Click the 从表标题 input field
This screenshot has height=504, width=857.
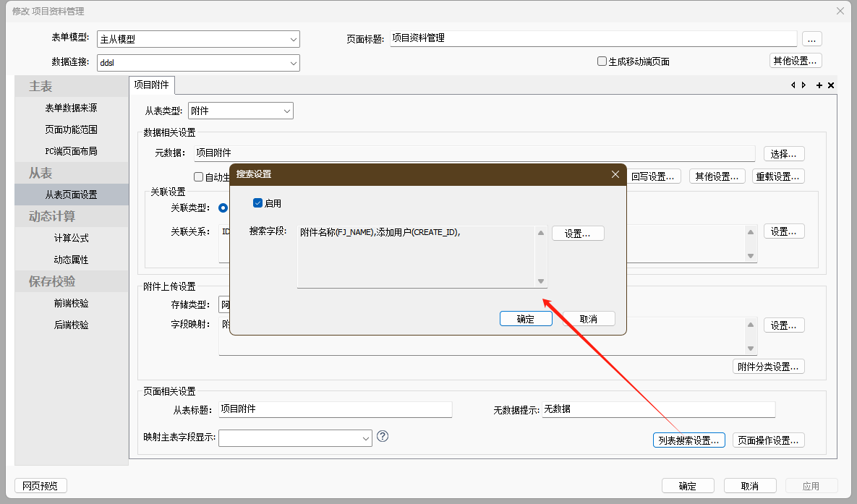point(335,409)
